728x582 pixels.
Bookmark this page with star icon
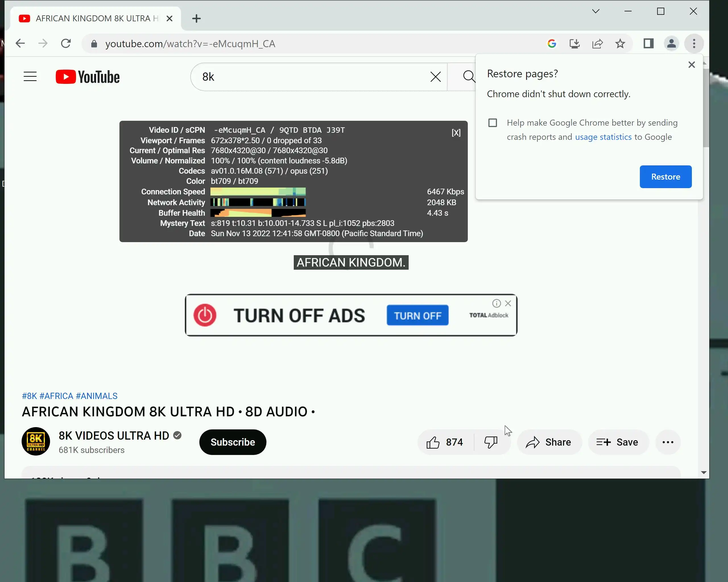[620, 43]
